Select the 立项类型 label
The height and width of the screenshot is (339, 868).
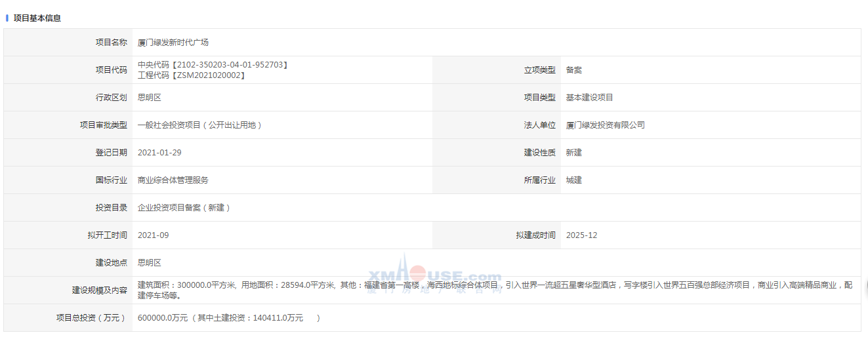pos(539,70)
